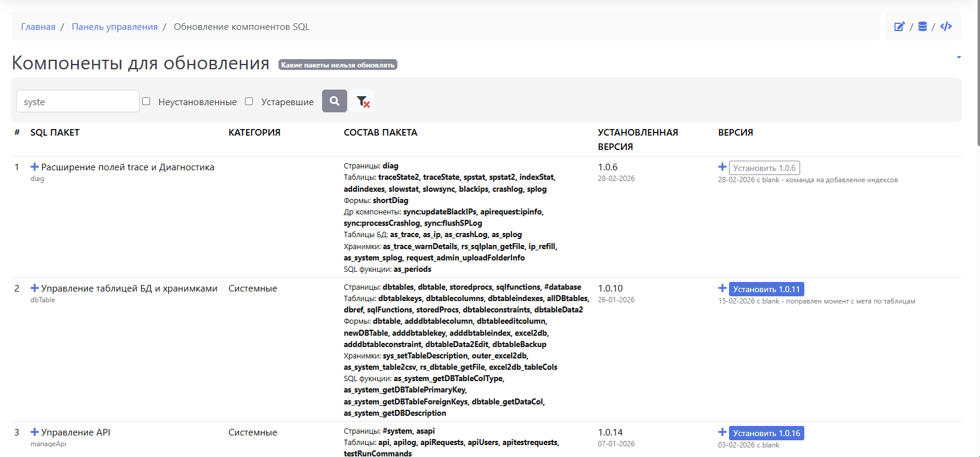Click the magnifier search button
Image resolution: width=980 pixels, height=457 pixels.
[x=335, y=101]
